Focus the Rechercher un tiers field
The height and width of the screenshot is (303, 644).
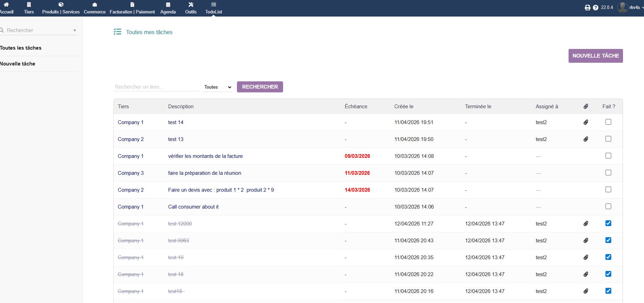156,87
